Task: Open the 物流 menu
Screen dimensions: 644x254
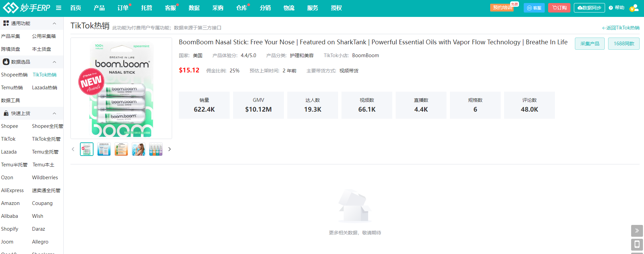Action: (x=289, y=8)
